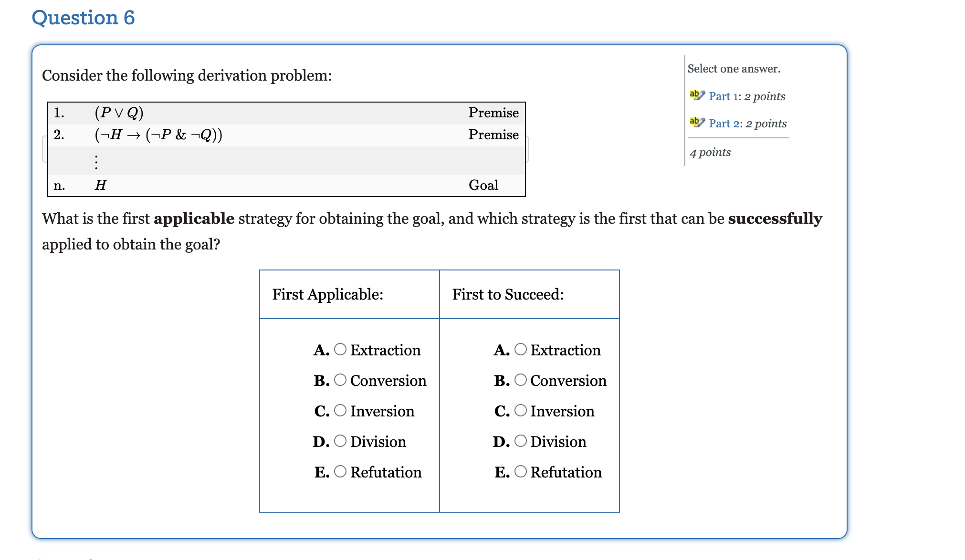The image size is (965, 560).
Task: Click the edit icon beside Part 1
Action: pos(696,94)
